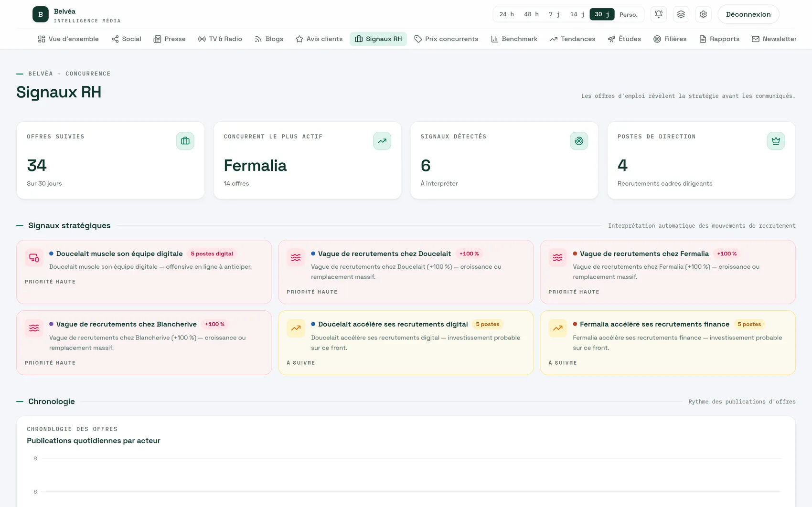Screen dimensions: 812x507
Task: Go to the Benchmark tab
Action: click(x=514, y=39)
